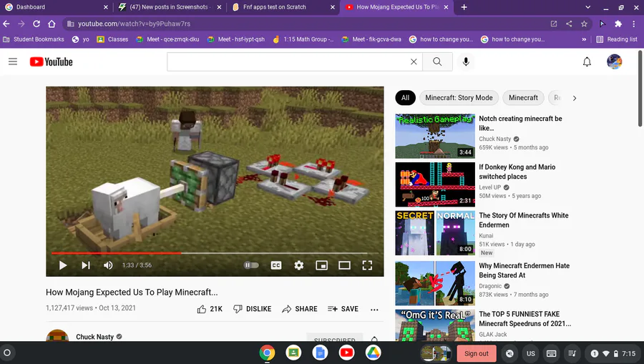Click the Sign out button
Image resolution: width=644 pixels, height=364 pixels.
[x=477, y=353]
